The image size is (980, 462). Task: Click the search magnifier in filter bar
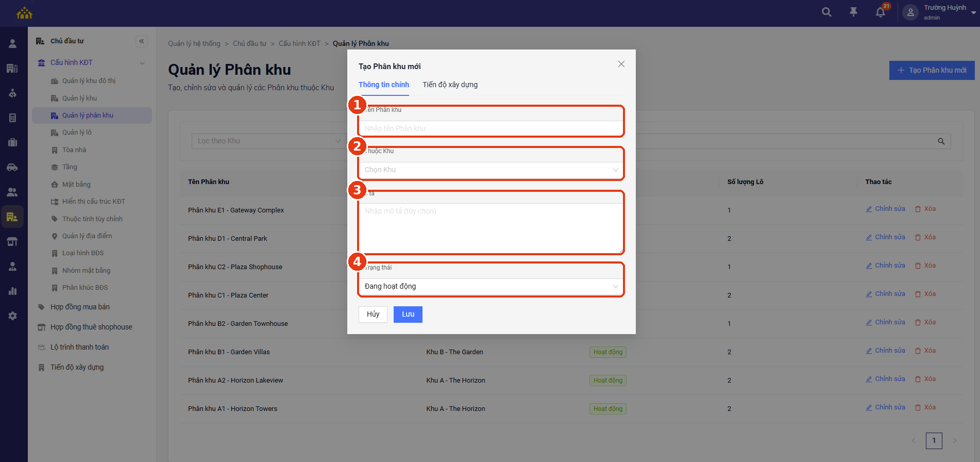coord(941,141)
